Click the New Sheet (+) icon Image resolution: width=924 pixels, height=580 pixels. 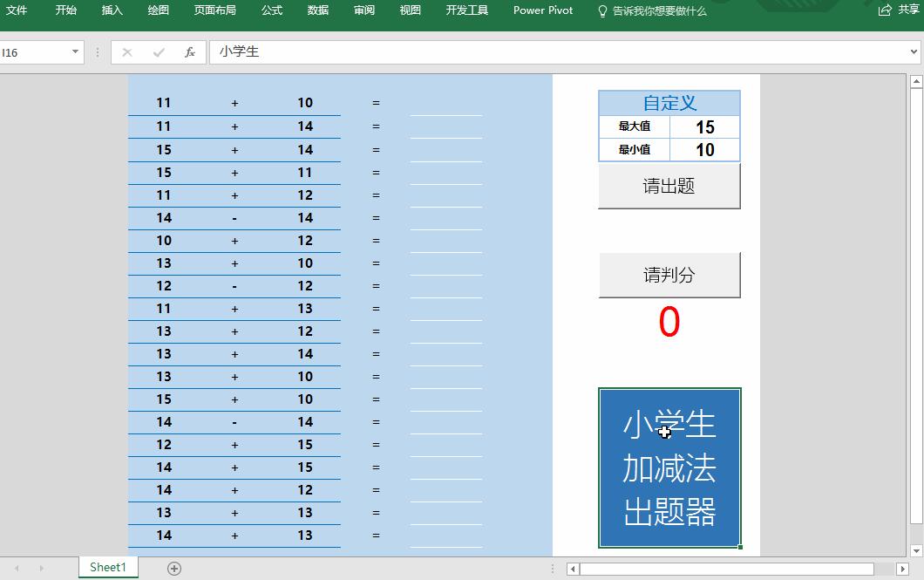pos(174,567)
